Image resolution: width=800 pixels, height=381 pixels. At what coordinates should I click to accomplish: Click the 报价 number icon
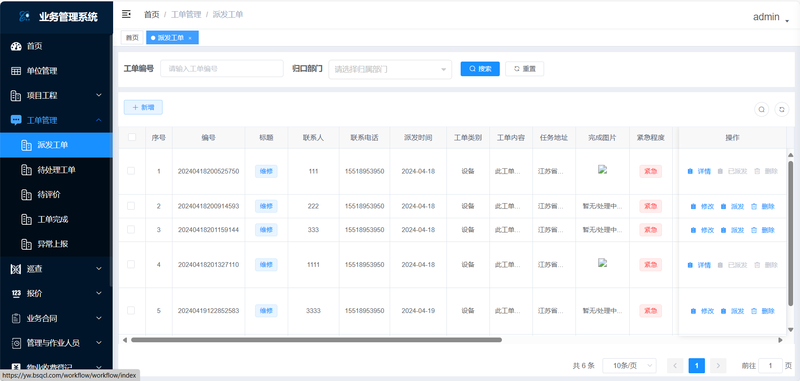(16, 293)
